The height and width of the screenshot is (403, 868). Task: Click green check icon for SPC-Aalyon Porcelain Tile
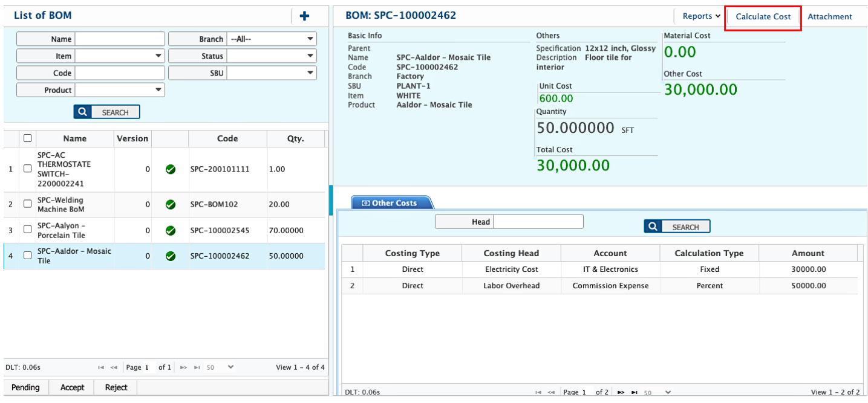171,230
